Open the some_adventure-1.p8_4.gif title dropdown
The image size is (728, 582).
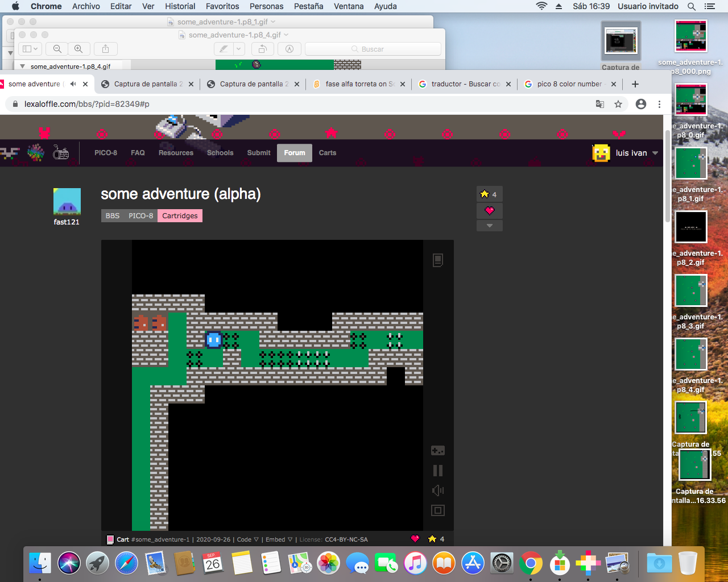coord(286,35)
